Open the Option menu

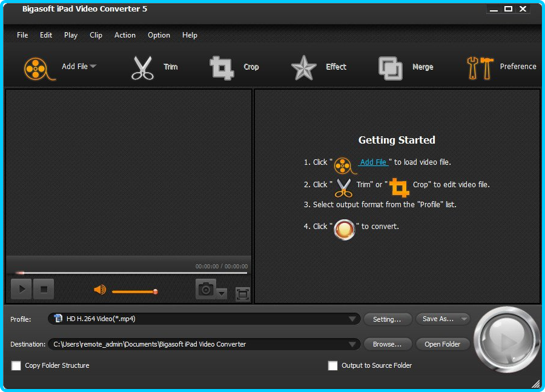click(159, 35)
